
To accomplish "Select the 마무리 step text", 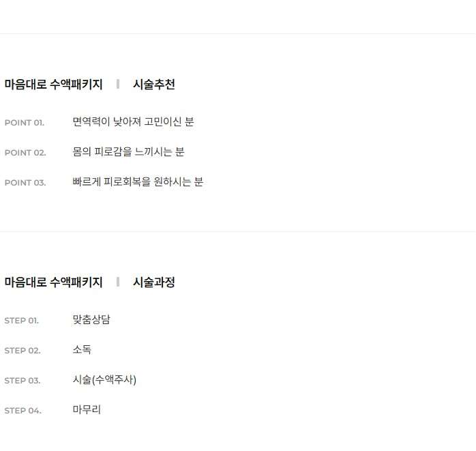I will [x=87, y=409].
